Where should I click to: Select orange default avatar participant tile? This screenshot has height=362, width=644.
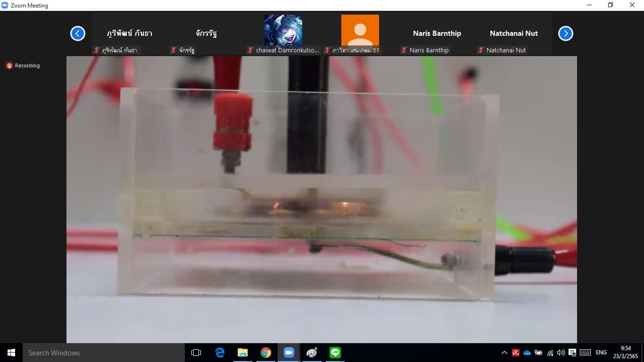(x=360, y=34)
